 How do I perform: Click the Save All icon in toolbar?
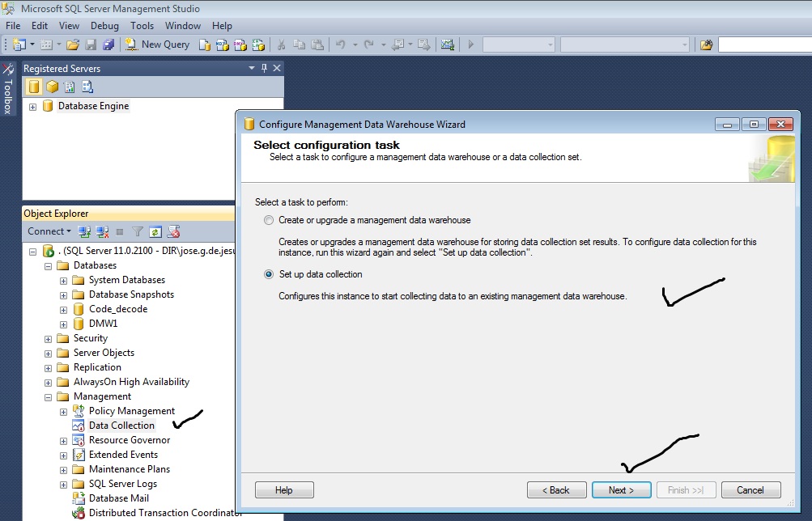(108, 45)
